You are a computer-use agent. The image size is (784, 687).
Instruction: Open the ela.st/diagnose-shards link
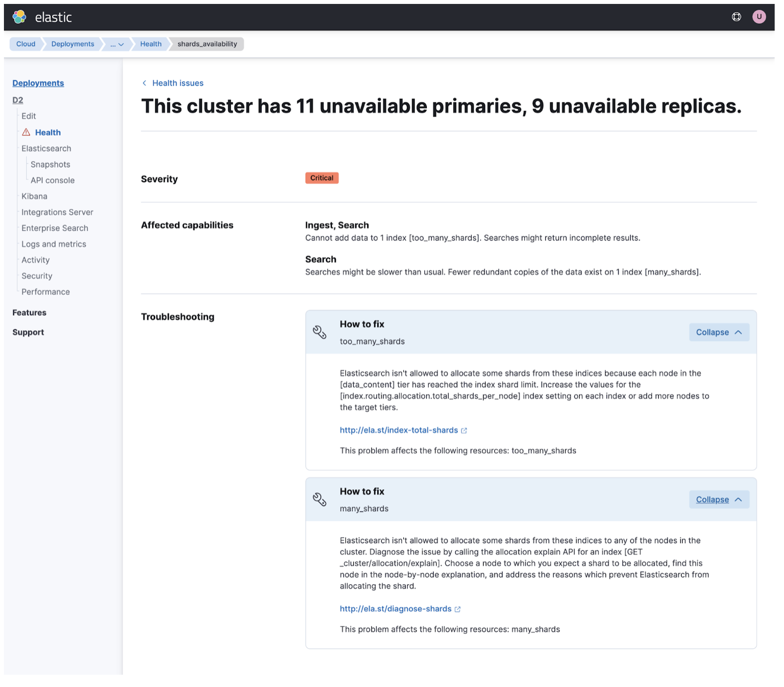click(x=395, y=609)
